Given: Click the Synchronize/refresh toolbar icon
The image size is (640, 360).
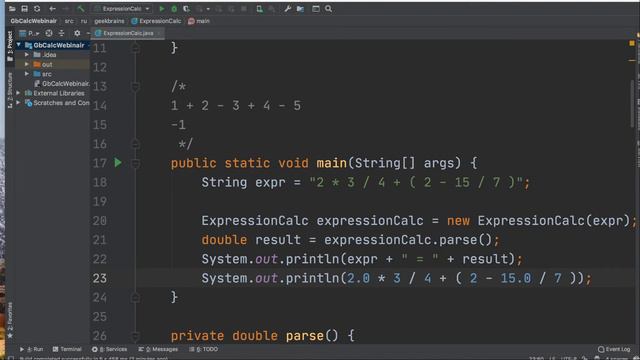Looking at the screenshot, I should click(37, 9).
